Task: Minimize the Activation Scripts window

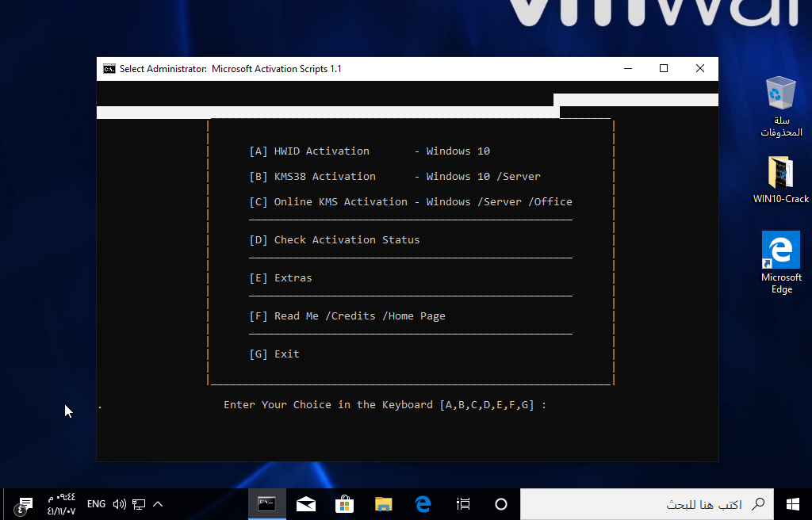Action: [628, 68]
